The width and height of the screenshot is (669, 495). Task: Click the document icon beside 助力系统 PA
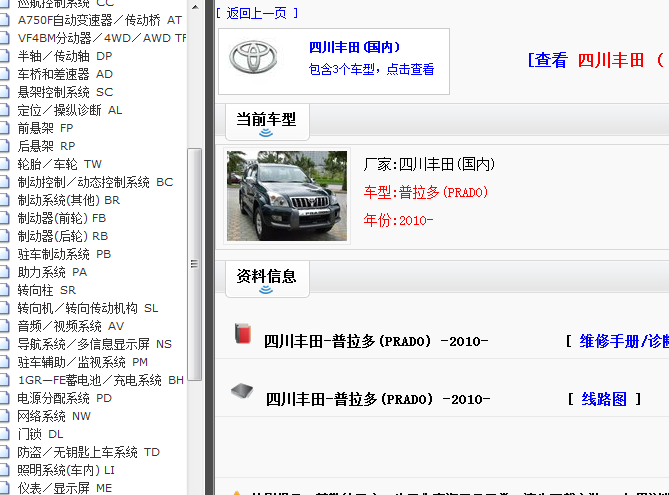coord(4,271)
